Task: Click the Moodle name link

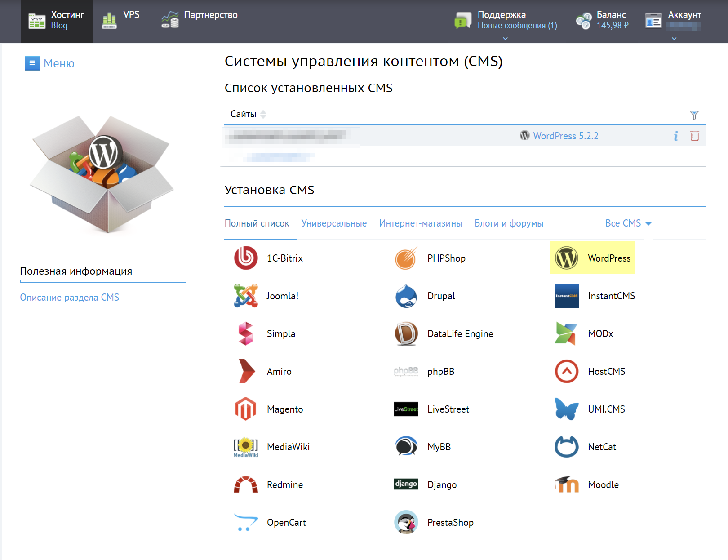Action: tap(603, 484)
